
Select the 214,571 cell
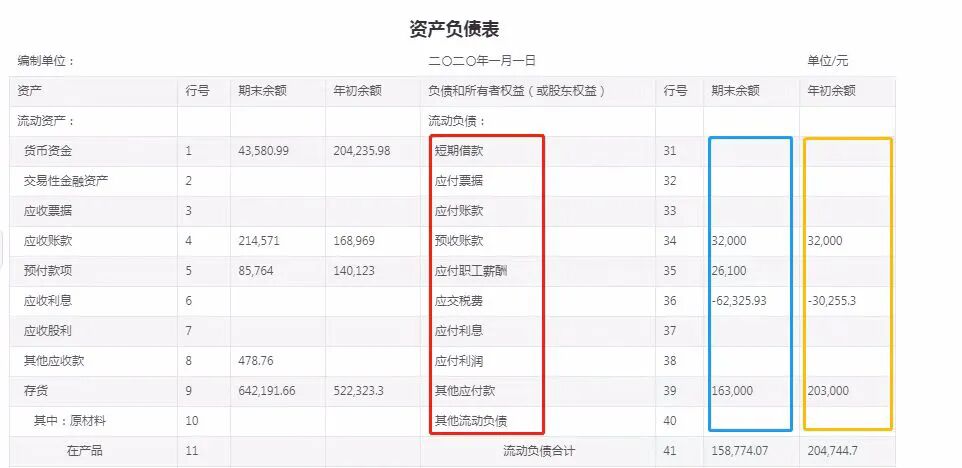(x=259, y=241)
